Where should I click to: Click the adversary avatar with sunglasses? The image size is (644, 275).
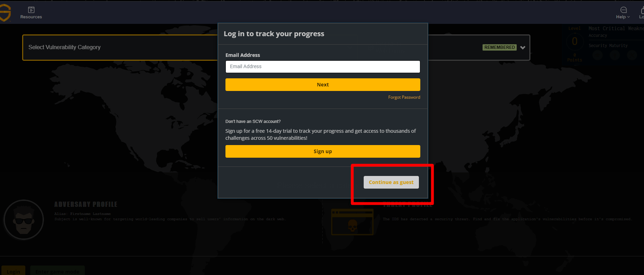pos(24,220)
